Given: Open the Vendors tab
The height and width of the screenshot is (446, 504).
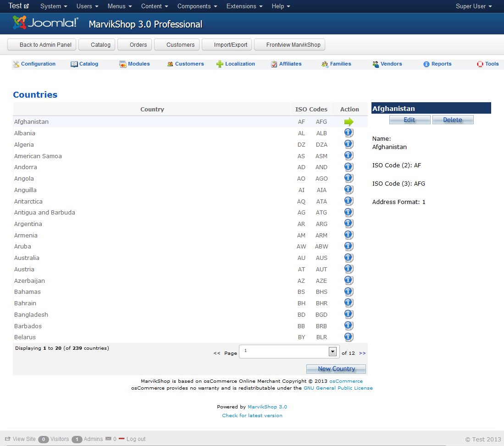Looking at the screenshot, I should (388, 64).
